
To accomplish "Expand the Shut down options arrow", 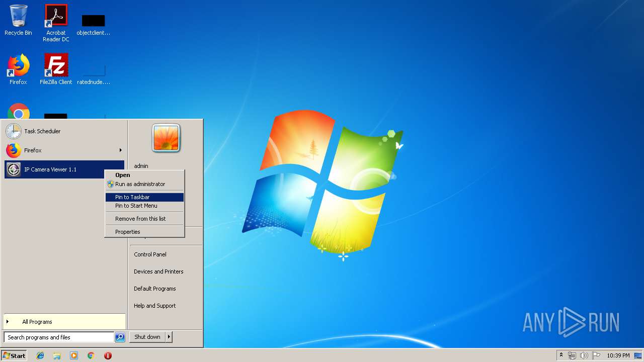I will pos(169,337).
